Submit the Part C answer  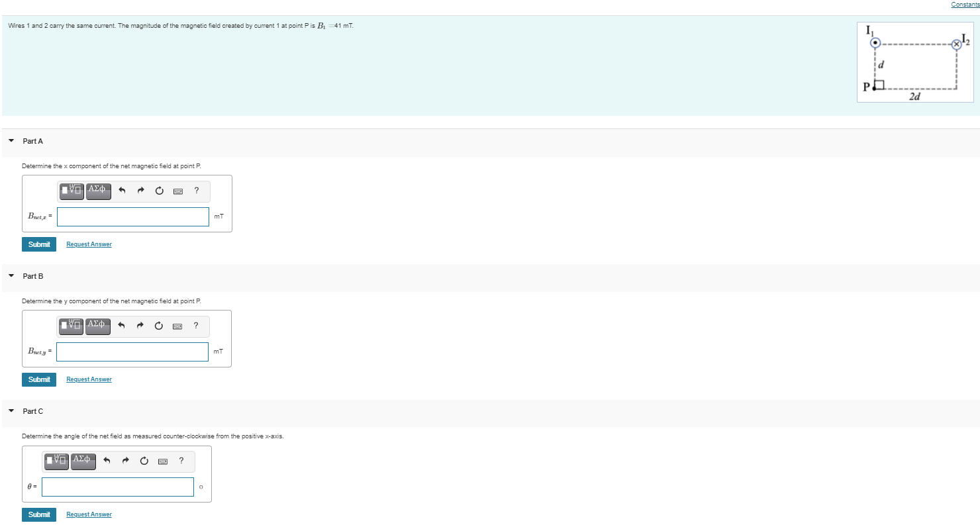click(x=39, y=514)
